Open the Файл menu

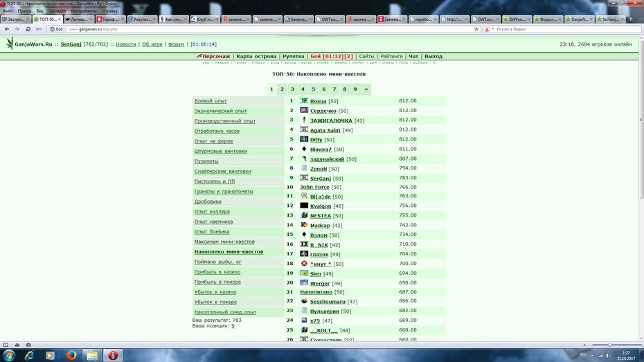point(8,11)
